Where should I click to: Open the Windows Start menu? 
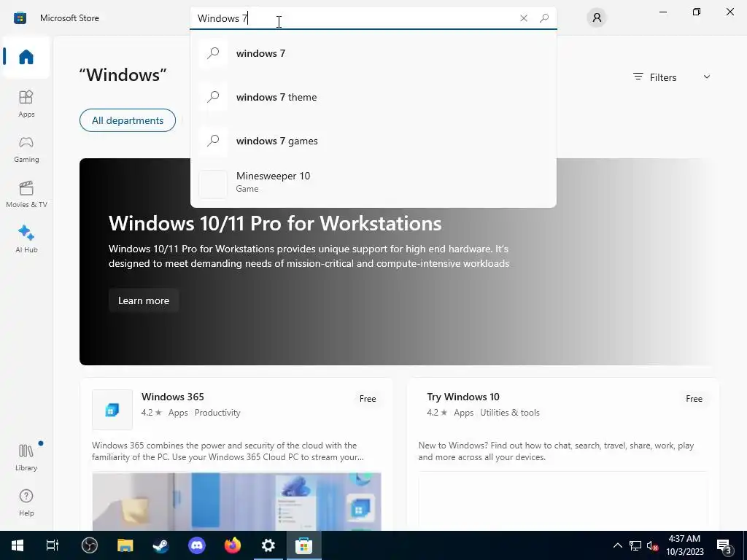click(x=18, y=545)
